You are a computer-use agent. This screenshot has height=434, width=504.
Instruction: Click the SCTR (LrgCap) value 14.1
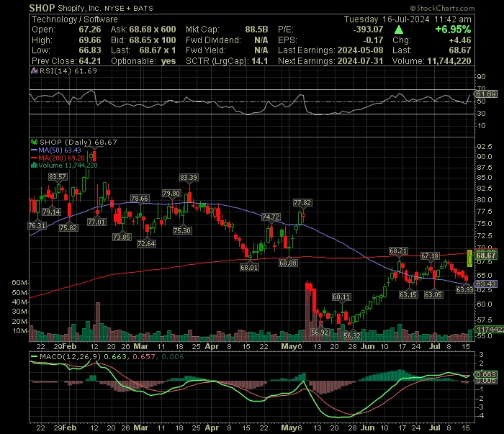(x=260, y=61)
